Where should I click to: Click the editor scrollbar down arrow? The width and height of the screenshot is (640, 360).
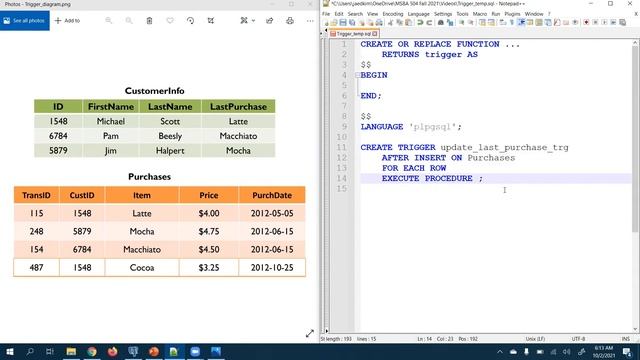coord(635,329)
